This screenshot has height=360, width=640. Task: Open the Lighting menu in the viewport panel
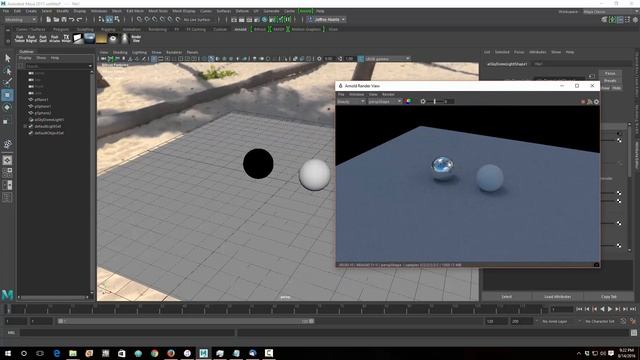coord(139,52)
